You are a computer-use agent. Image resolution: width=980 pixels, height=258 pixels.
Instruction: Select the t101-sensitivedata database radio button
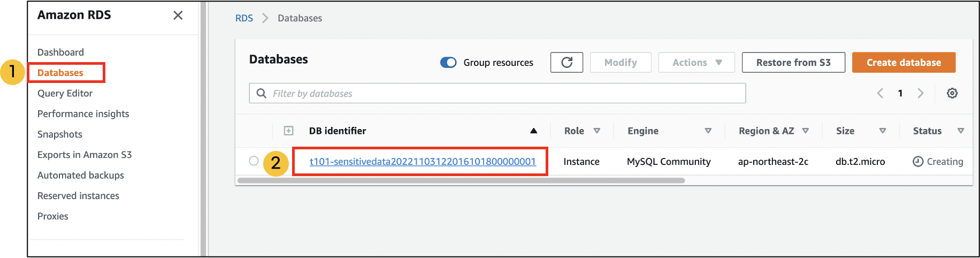pyautogui.click(x=254, y=161)
